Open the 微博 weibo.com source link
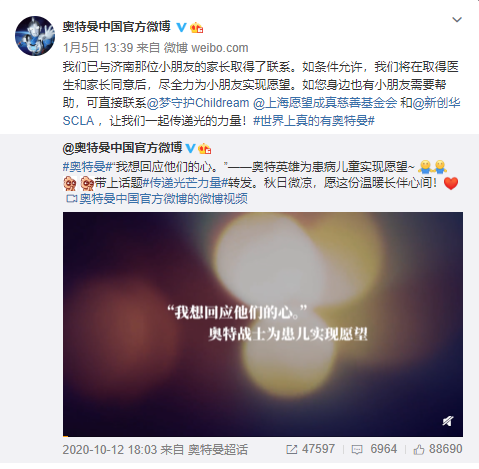The width and height of the screenshot is (479, 469). (206, 48)
